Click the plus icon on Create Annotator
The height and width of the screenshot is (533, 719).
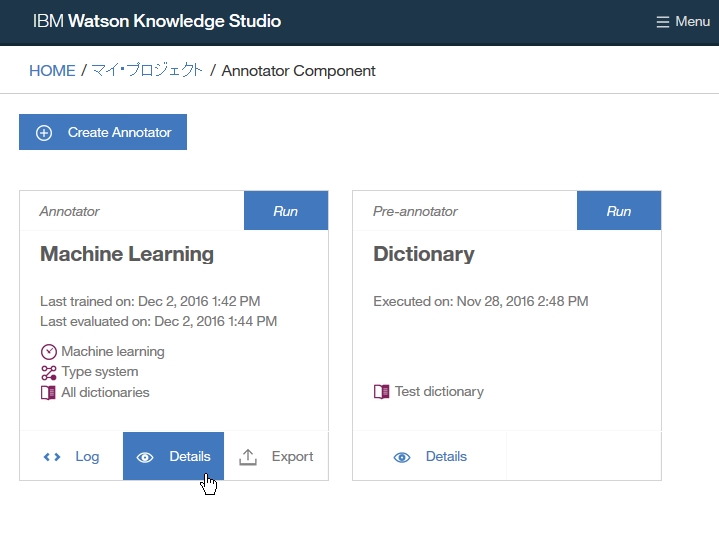pyautogui.click(x=44, y=133)
